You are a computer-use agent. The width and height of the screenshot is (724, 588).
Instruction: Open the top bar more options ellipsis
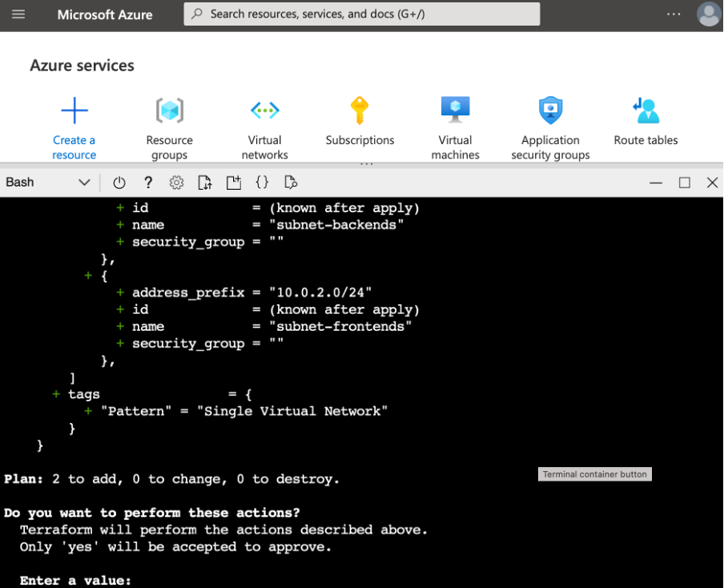pos(674,14)
